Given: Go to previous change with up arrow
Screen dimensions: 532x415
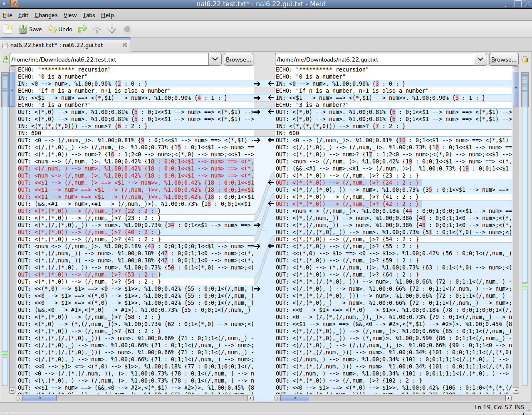Looking at the screenshot, I should [x=97, y=29].
